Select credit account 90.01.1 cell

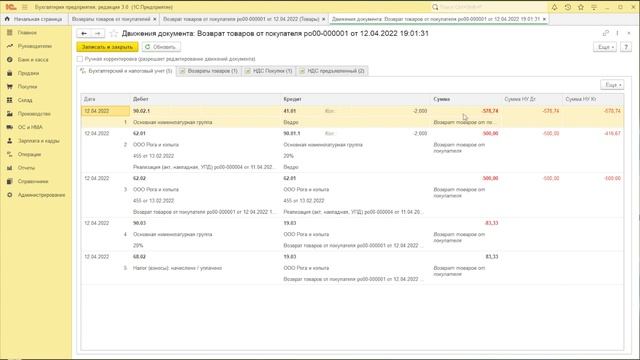pos(291,133)
